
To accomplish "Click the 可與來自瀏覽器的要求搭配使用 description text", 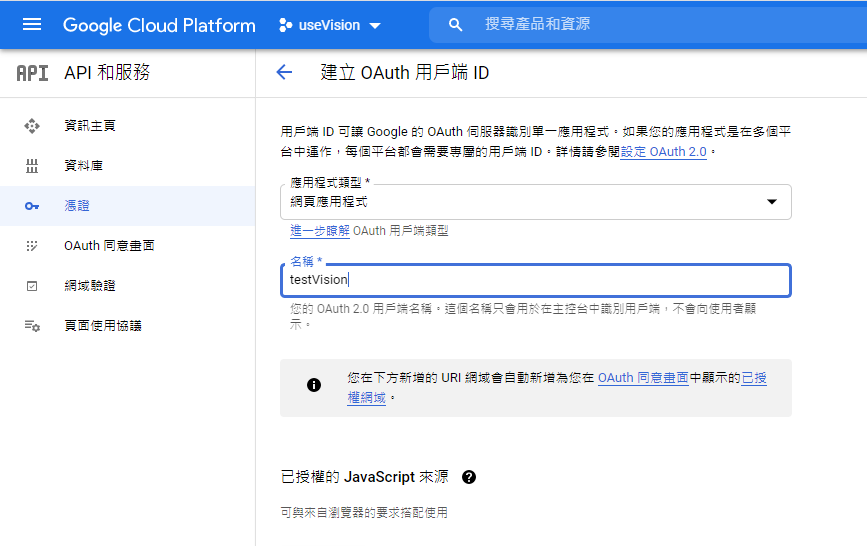I will pos(364,513).
